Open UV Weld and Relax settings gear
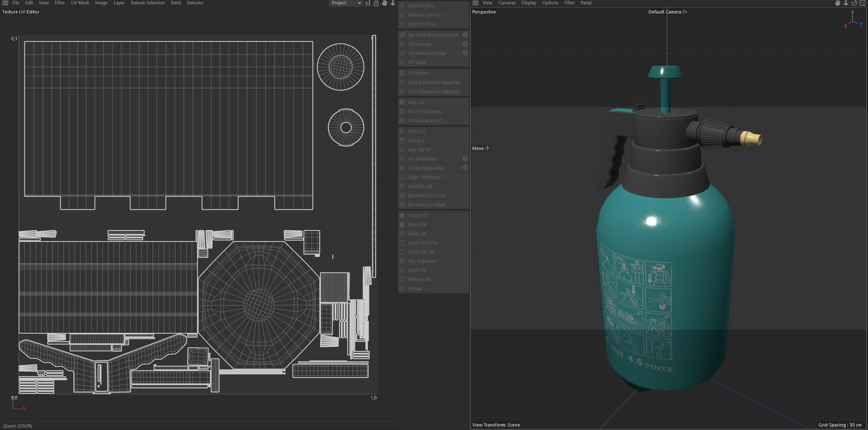 pos(465,53)
